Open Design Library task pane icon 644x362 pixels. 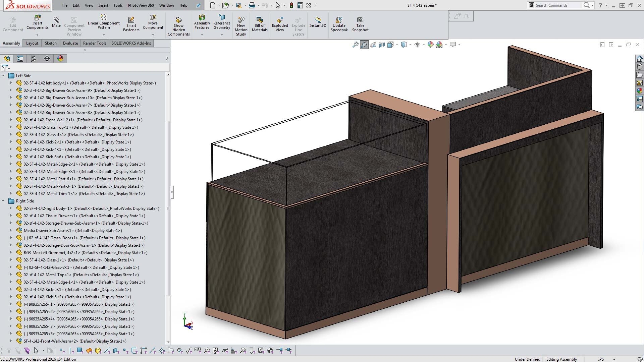[x=640, y=67]
